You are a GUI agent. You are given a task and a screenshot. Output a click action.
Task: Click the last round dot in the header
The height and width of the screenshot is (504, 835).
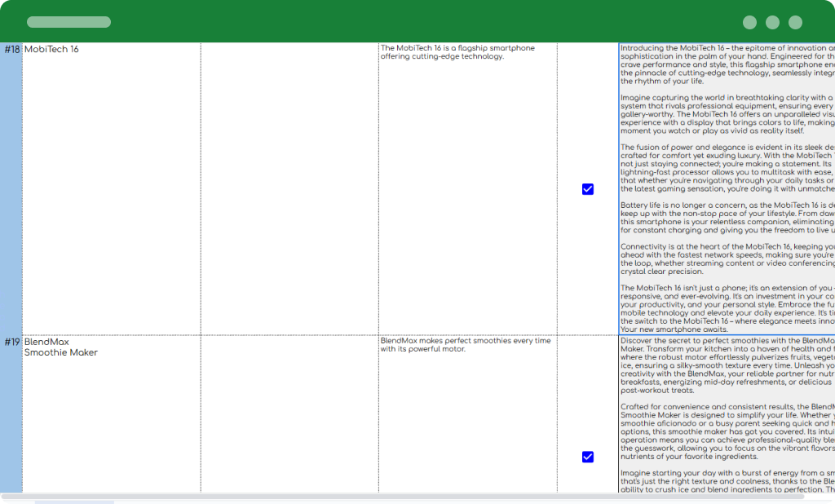point(795,22)
